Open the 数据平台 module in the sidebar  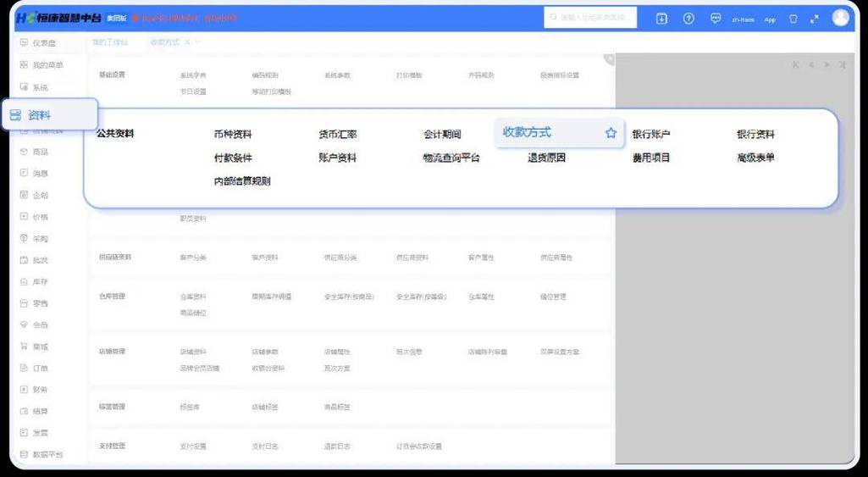tap(41, 454)
